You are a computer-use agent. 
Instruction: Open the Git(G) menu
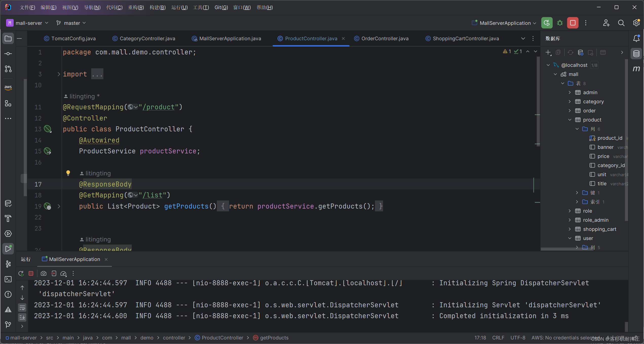[x=221, y=7]
